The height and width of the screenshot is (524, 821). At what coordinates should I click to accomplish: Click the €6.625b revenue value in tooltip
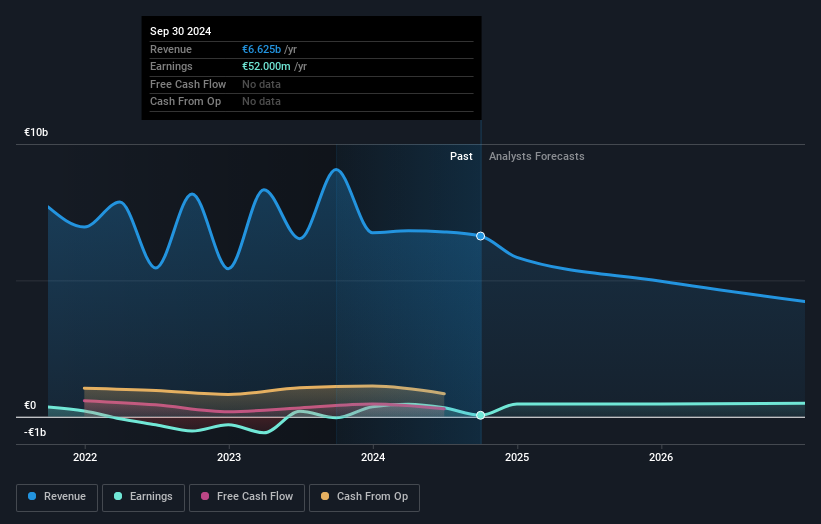(x=261, y=49)
